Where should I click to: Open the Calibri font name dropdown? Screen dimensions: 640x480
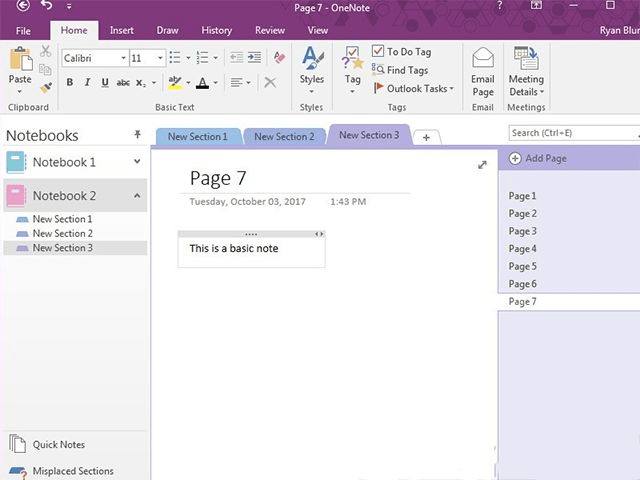click(x=123, y=58)
